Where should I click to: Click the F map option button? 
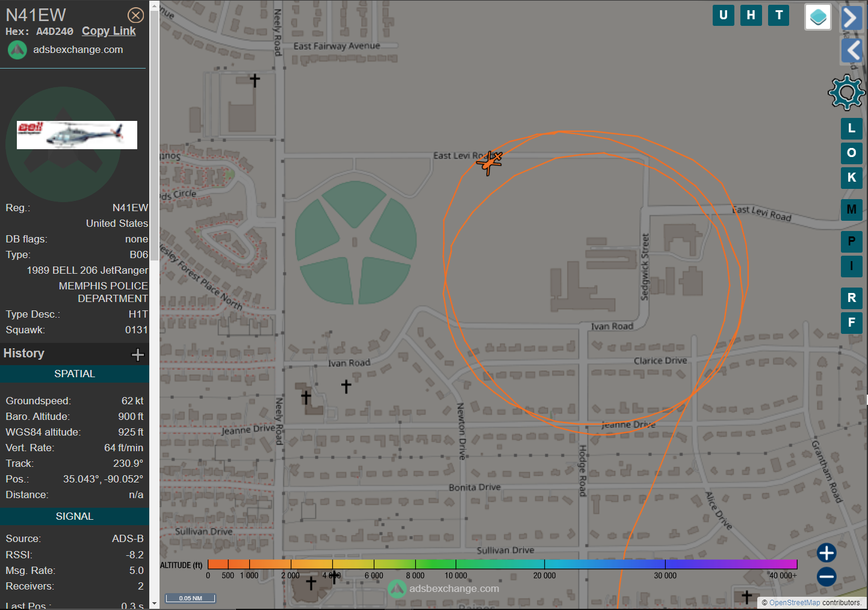[852, 322]
